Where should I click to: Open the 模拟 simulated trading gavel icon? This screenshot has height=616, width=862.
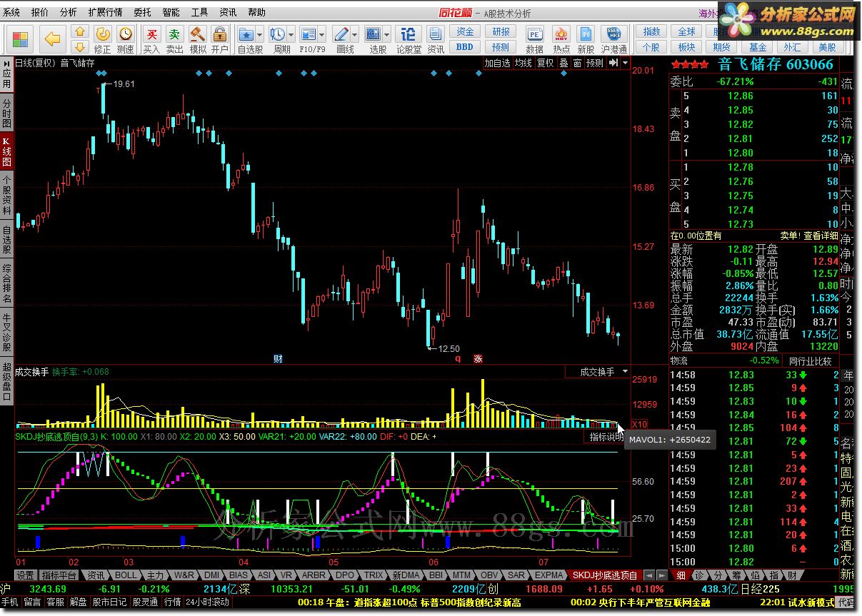[197, 34]
